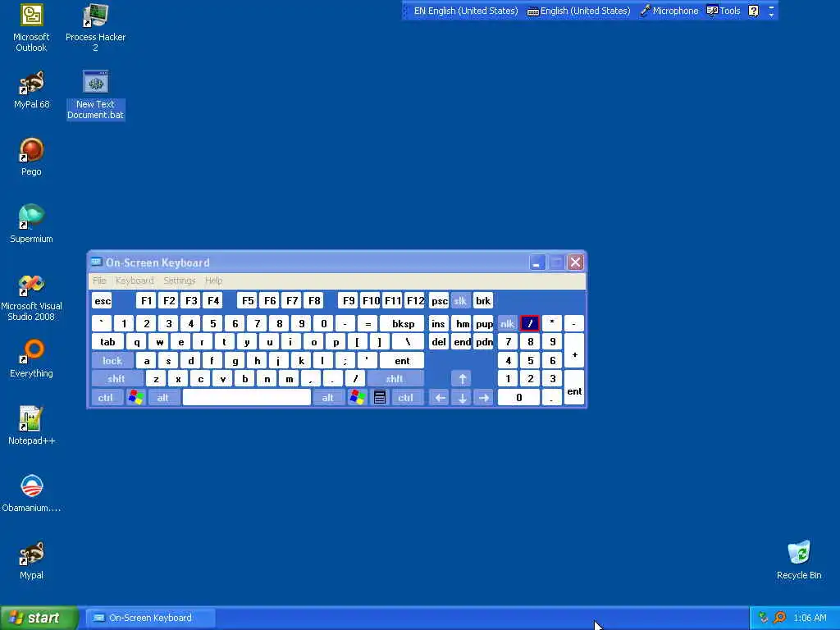Click the application menu key

[380, 398]
